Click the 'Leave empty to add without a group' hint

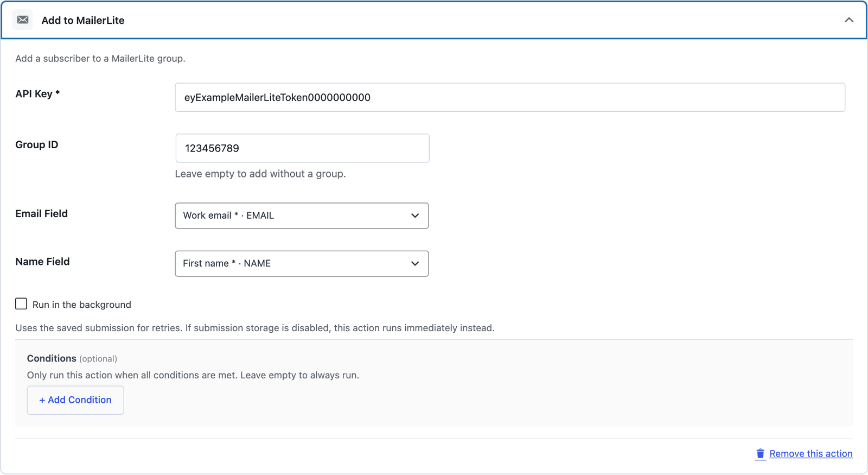tap(260, 174)
